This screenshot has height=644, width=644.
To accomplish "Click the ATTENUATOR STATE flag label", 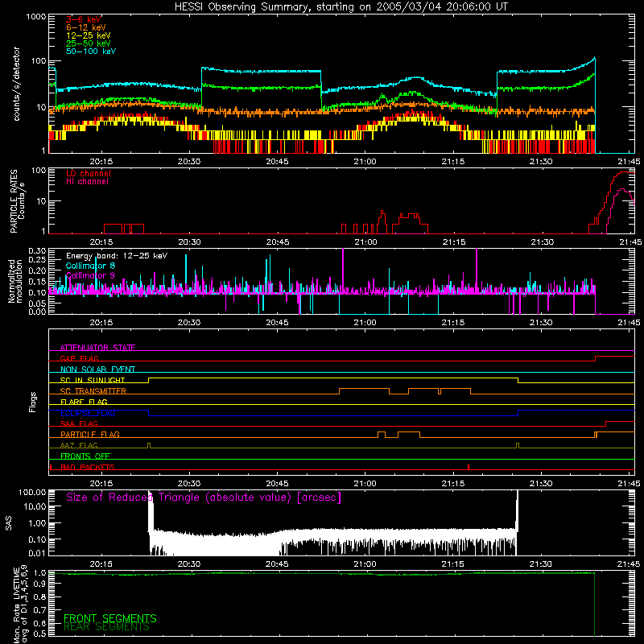I will coord(97,348).
